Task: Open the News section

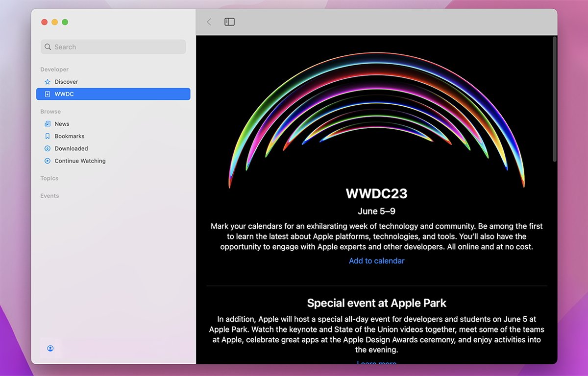Action: (62, 124)
